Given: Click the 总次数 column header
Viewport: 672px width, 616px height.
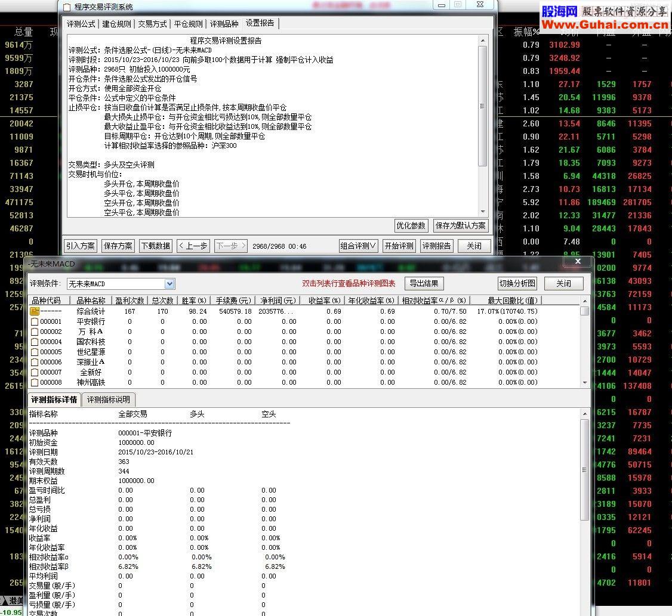Looking at the screenshot, I should [162, 301].
